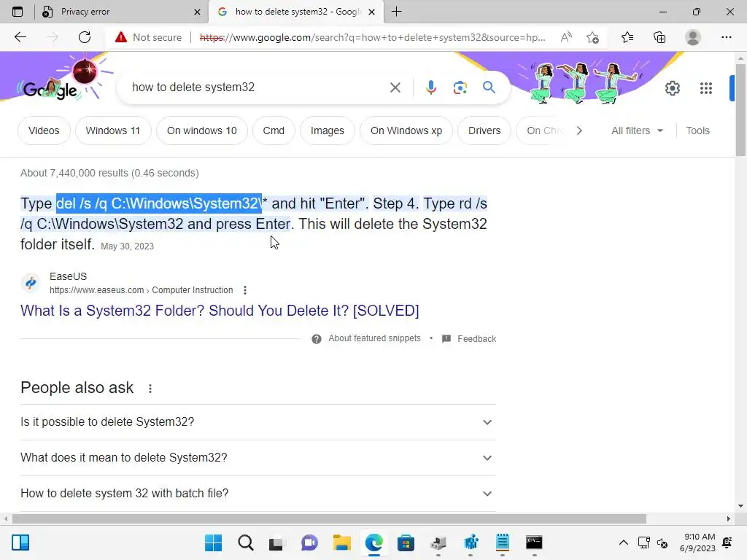Screen dimensions: 747x560
Task: Click the Not secure warning icon
Action: coord(121,37)
